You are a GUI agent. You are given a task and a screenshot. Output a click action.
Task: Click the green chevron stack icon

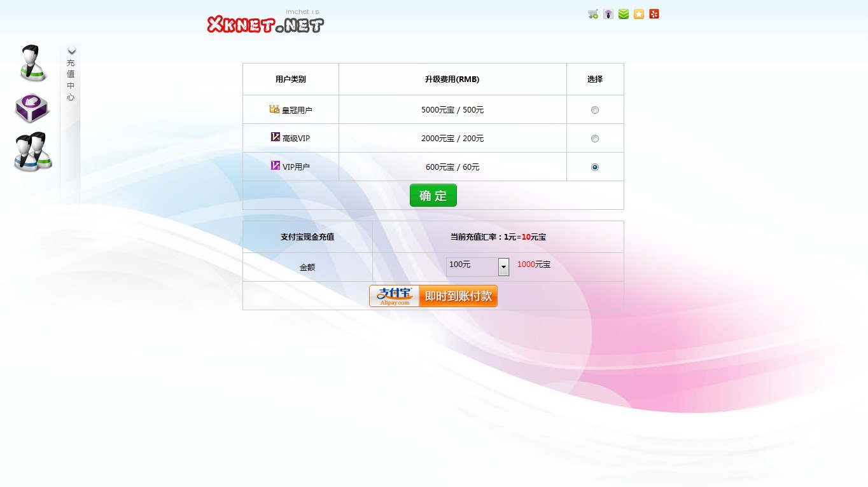(624, 14)
